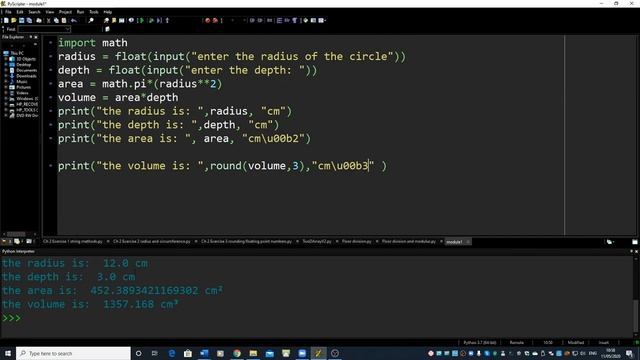This screenshot has width=640, height=360.
Task: Click the green Run script icon
Action: [142, 20]
